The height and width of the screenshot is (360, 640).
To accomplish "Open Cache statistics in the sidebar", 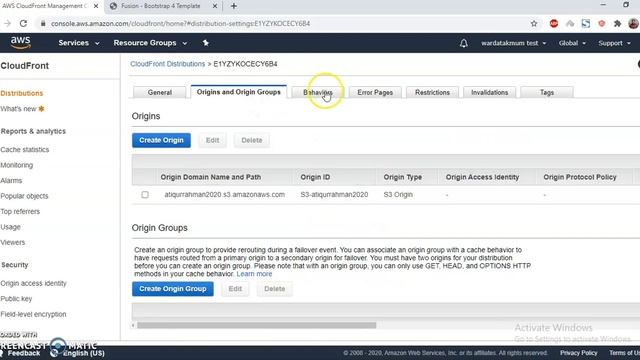I will [x=25, y=150].
